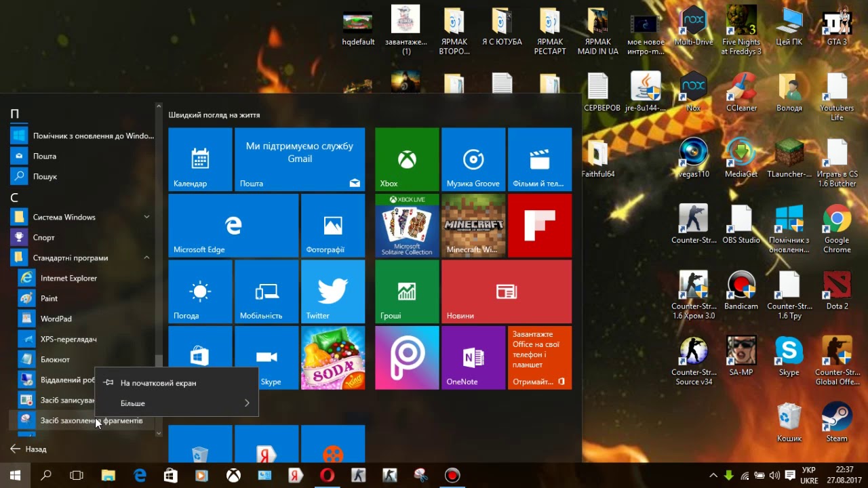The image size is (868, 488).
Task: Open the OneNote tile
Action: pos(473,358)
